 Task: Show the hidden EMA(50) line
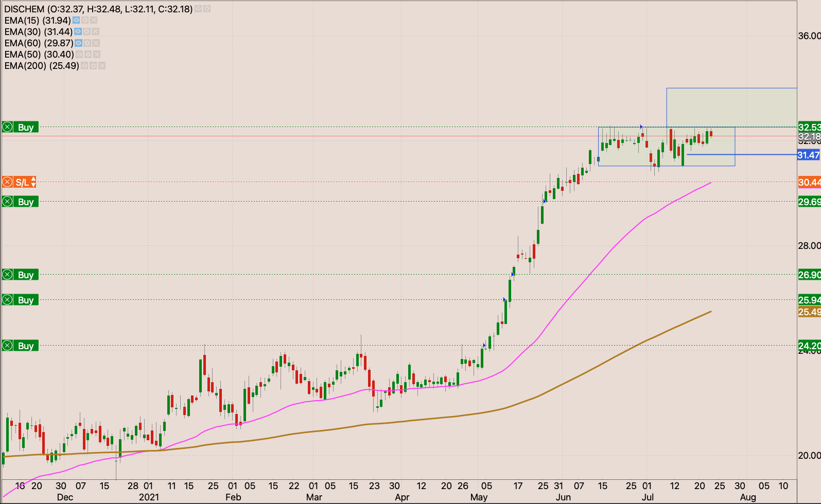[x=79, y=55]
